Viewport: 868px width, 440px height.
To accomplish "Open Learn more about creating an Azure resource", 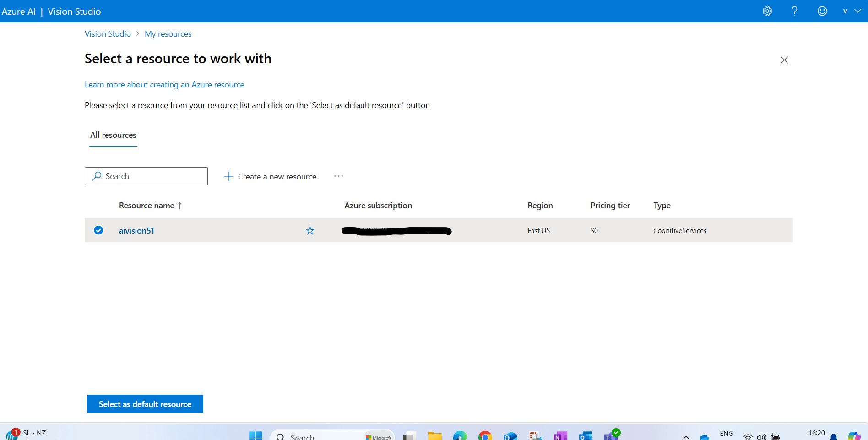I will 164,85.
